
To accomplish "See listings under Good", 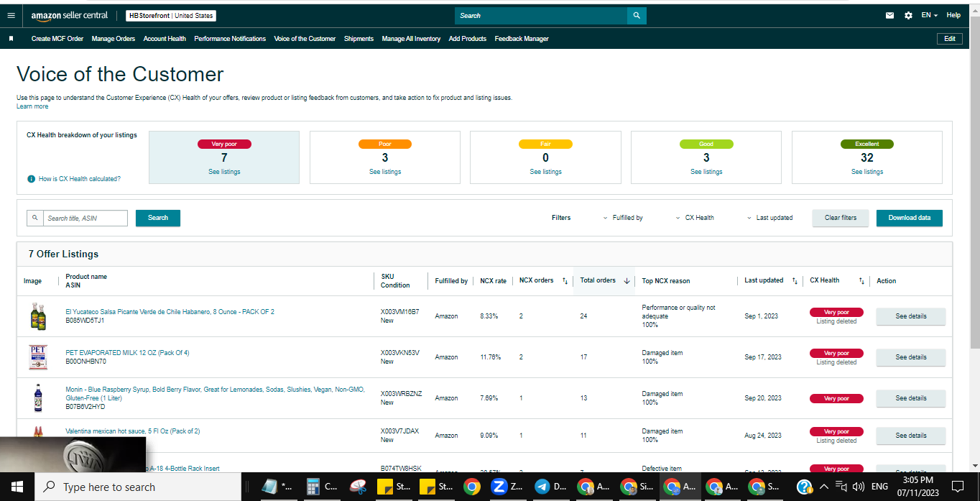I will [706, 172].
